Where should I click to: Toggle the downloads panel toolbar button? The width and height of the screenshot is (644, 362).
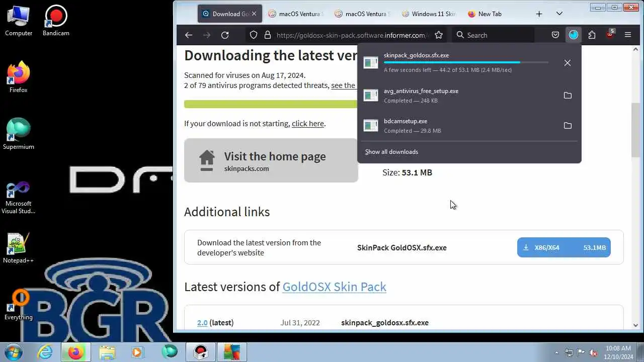click(x=574, y=35)
